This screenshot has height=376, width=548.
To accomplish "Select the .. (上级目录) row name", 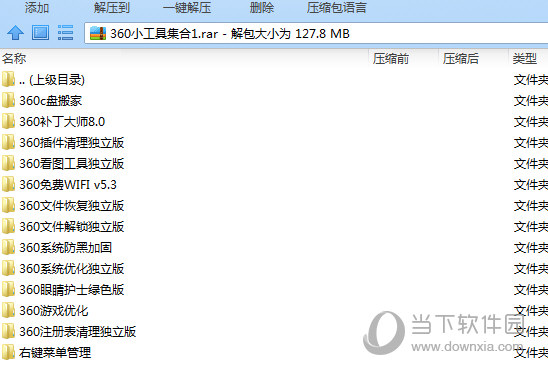I will tap(52, 80).
